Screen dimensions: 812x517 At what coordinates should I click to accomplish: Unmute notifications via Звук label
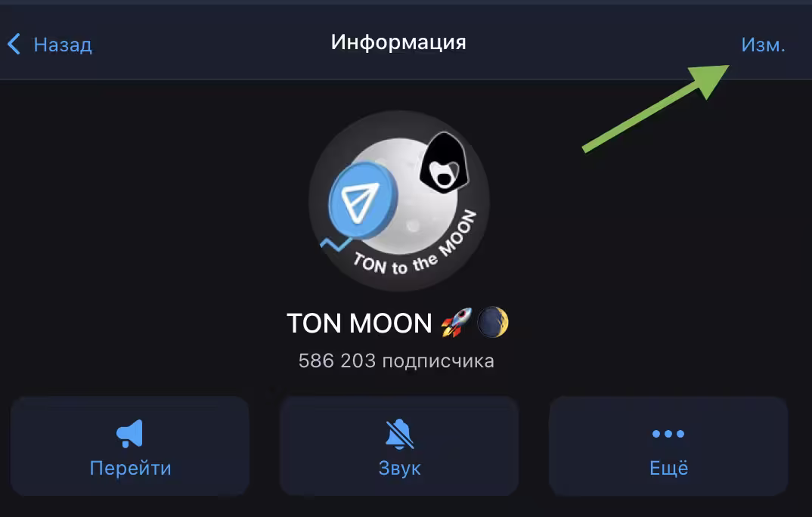point(400,469)
